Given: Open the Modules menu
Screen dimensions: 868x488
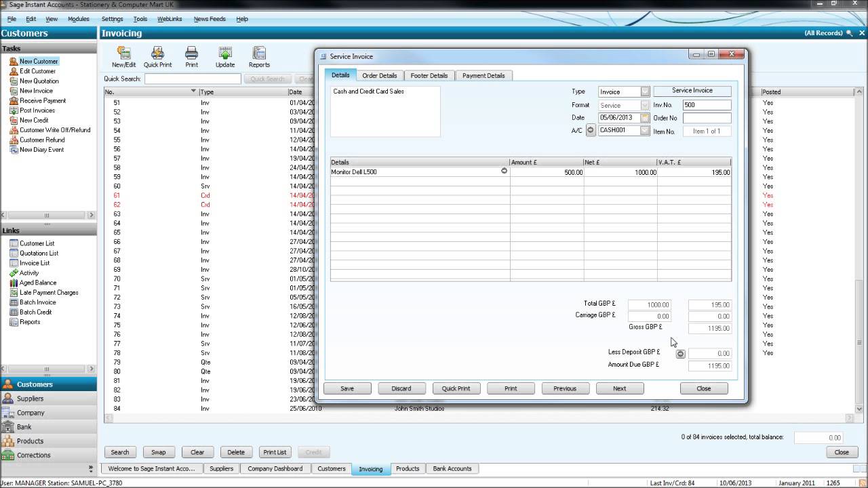Looking at the screenshot, I should [79, 19].
